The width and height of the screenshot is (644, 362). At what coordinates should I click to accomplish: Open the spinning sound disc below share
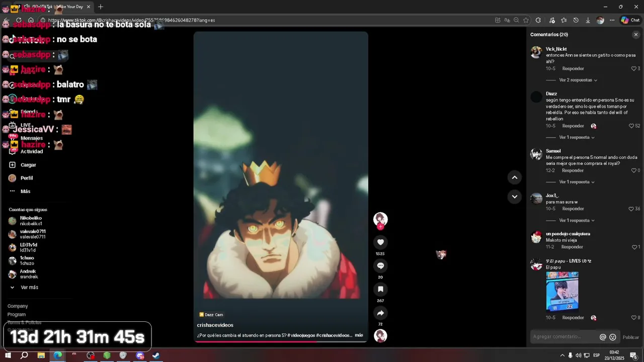[380, 335]
